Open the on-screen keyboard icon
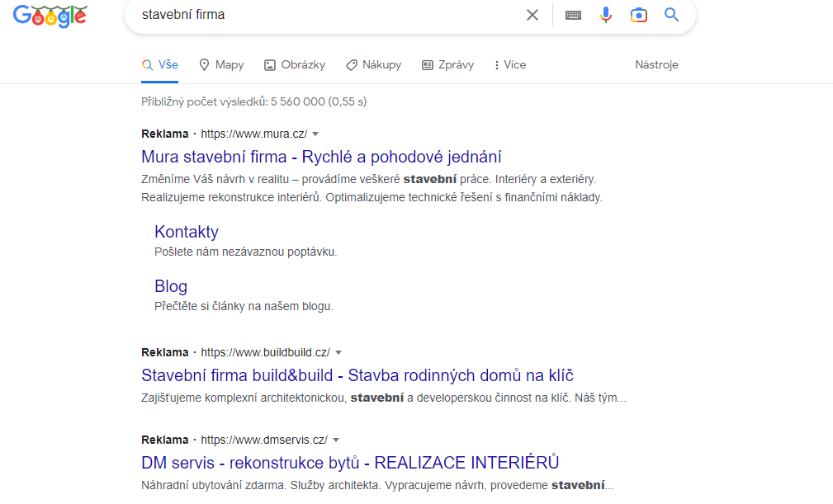 tap(573, 15)
